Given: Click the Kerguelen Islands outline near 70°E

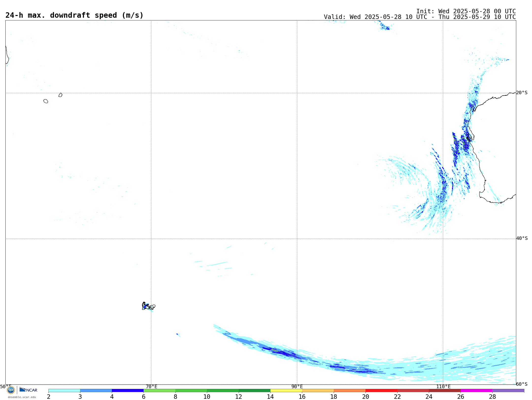Looking at the screenshot, I should pos(149,306).
